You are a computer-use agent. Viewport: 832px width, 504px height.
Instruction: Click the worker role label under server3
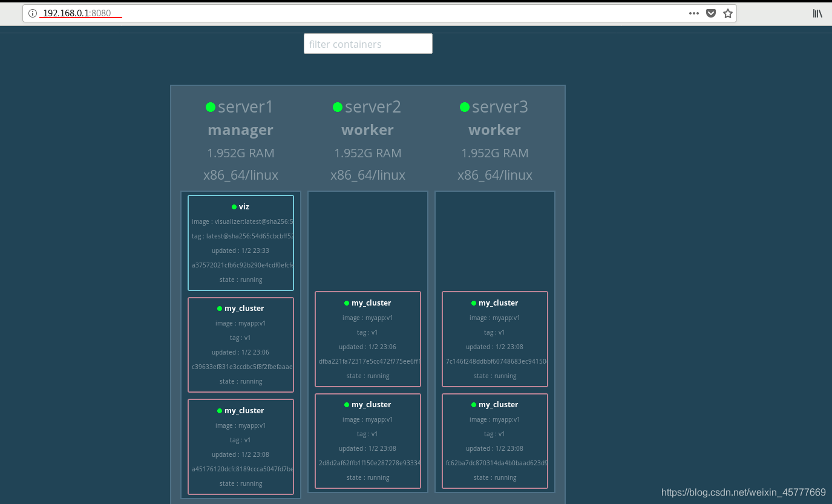[x=495, y=130]
